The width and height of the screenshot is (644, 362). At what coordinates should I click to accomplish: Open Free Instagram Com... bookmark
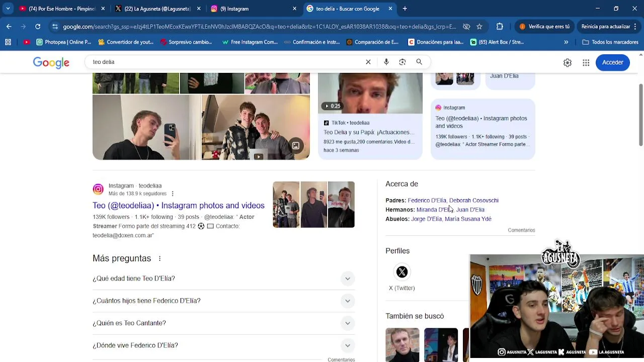[x=250, y=42]
